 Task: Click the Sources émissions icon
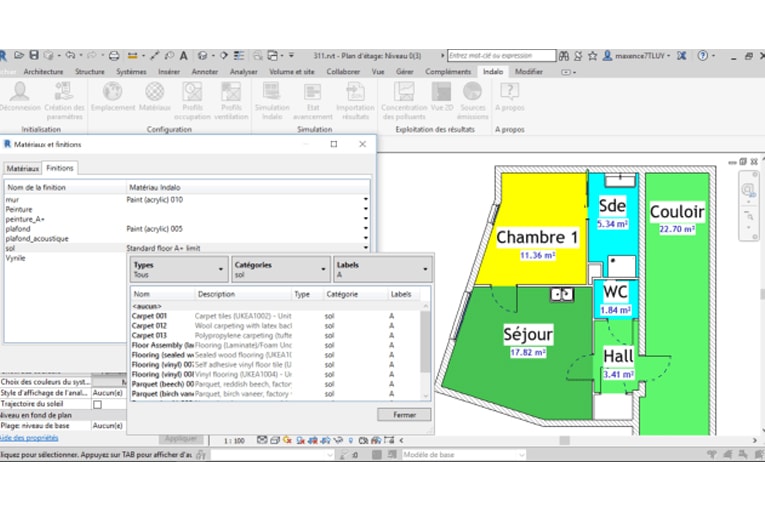point(473,93)
